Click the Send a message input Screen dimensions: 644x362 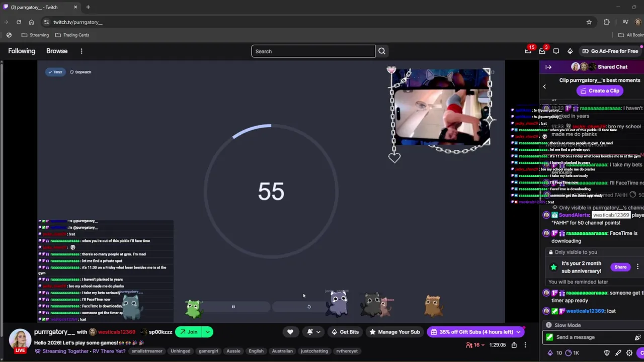[594, 337]
